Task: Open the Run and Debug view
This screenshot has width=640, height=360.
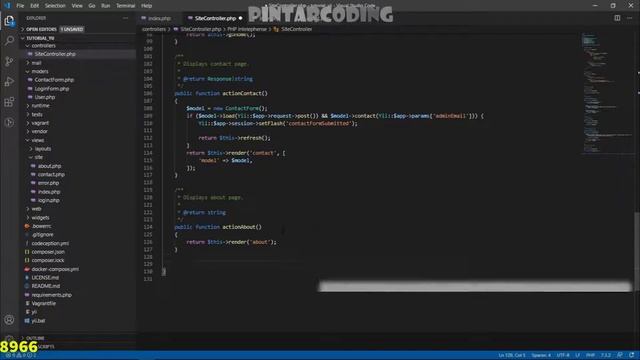Action: click(9, 82)
